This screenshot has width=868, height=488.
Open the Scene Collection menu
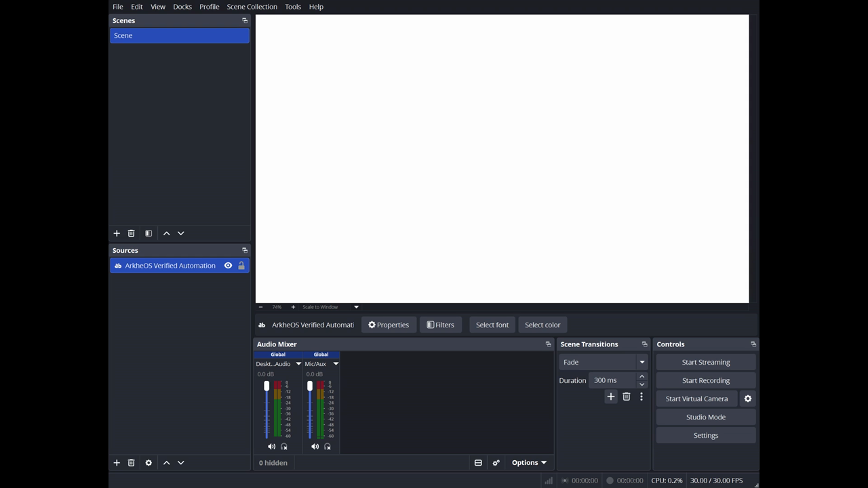[252, 7]
